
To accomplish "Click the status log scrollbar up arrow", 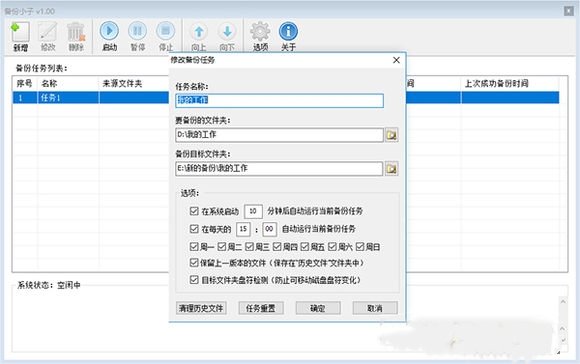I will pos(563,301).
